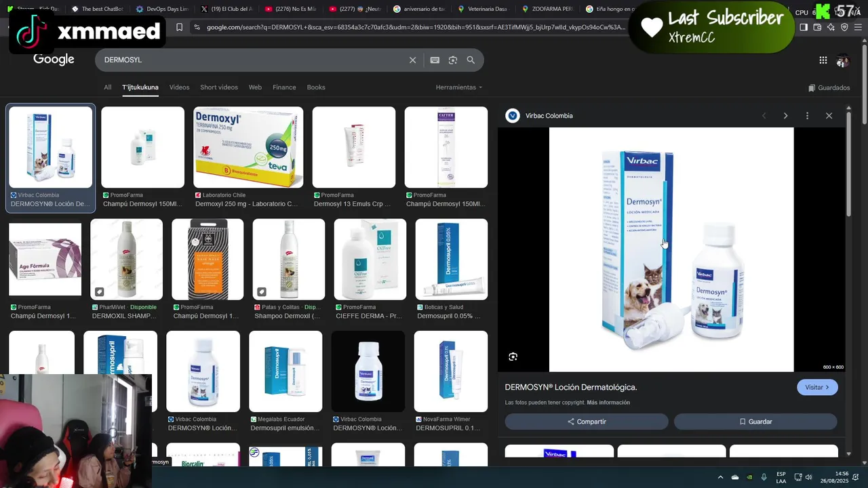
Task: Open Patas y Colitas Shampoo Dermoxil thumbnail
Action: pos(289,259)
